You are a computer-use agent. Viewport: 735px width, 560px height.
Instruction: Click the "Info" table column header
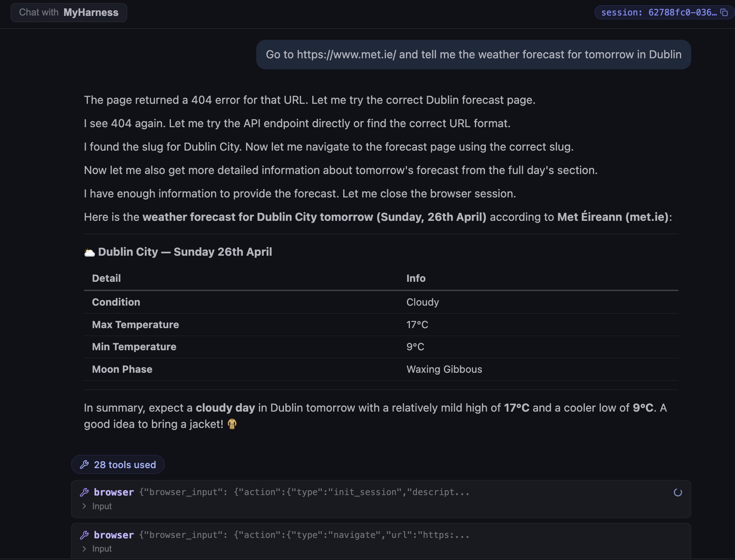[x=416, y=278]
